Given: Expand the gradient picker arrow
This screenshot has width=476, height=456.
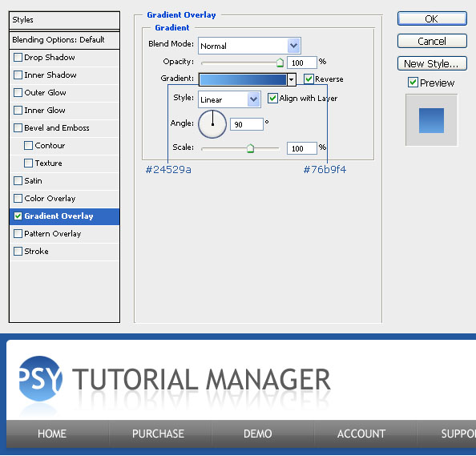Looking at the screenshot, I should tap(291, 79).
